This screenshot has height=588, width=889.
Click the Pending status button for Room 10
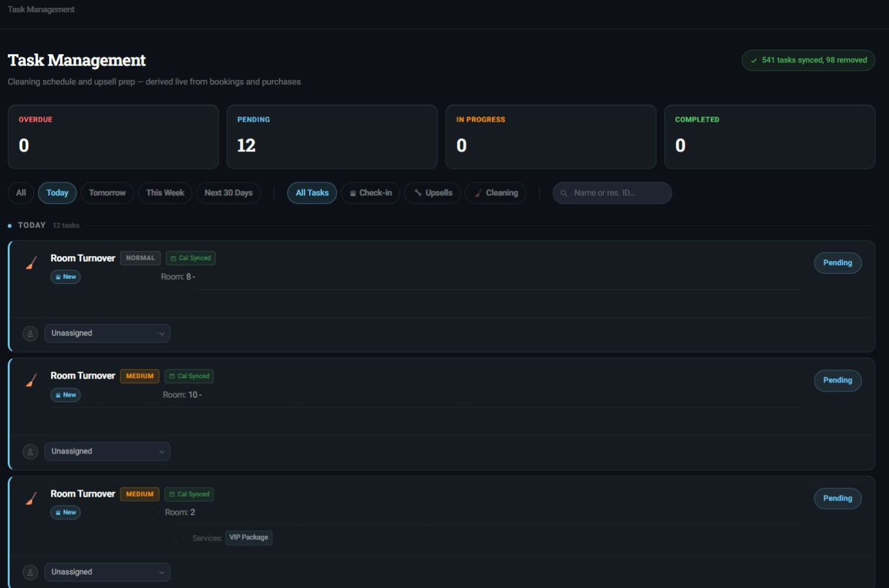point(837,381)
